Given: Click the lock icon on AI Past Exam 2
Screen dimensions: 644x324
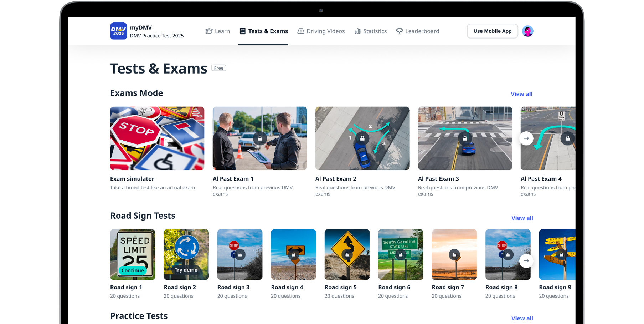Looking at the screenshot, I should click(x=362, y=138).
